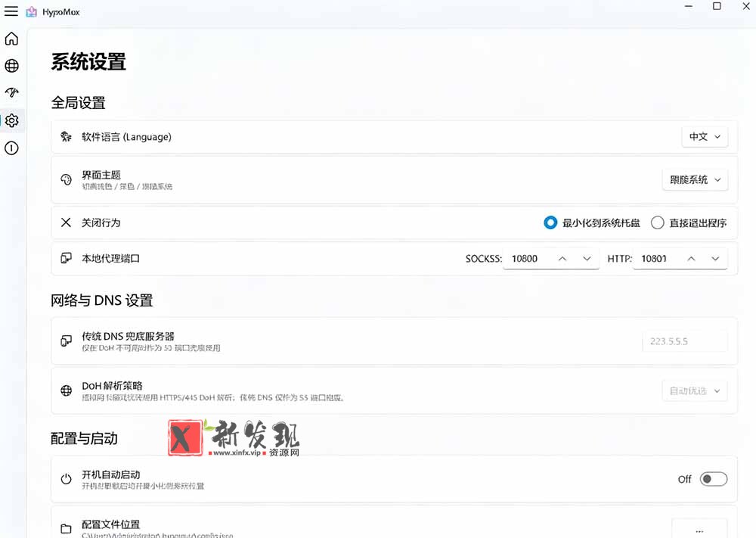Close the HypoMox window
The width and height of the screenshot is (756, 538).
(x=745, y=6)
